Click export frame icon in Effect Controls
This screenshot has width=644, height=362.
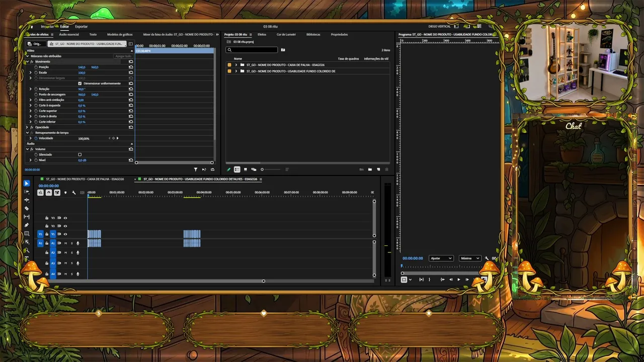212,169
